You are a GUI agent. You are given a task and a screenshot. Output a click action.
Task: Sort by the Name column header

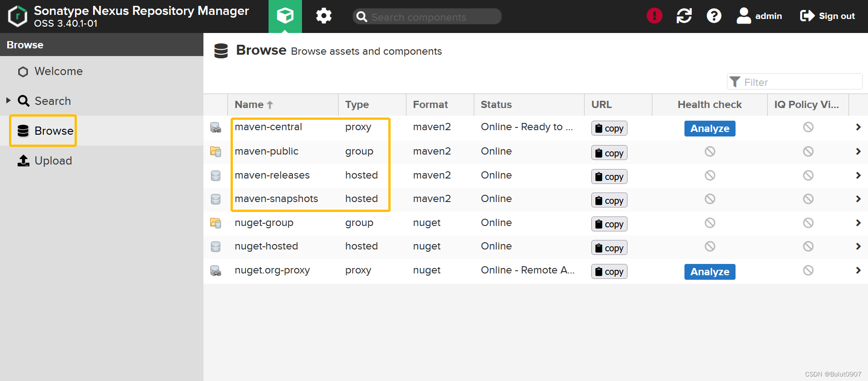point(283,104)
